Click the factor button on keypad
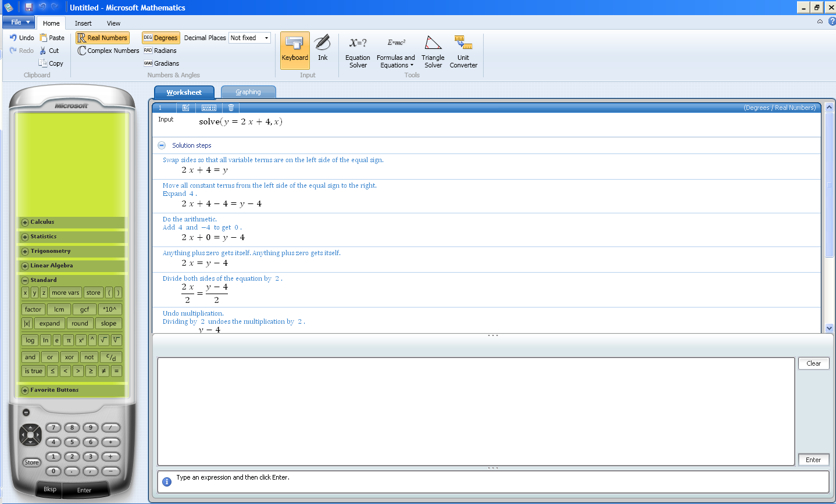836x504 pixels. tap(33, 309)
